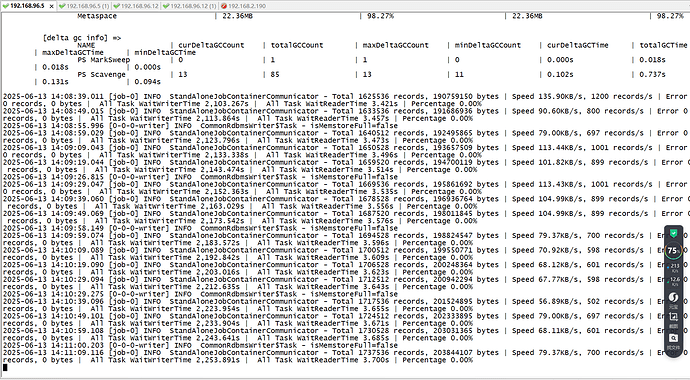This screenshot has width=690, height=380.
Task: Place cursor at the terminal prompt block
Action: coord(5,367)
